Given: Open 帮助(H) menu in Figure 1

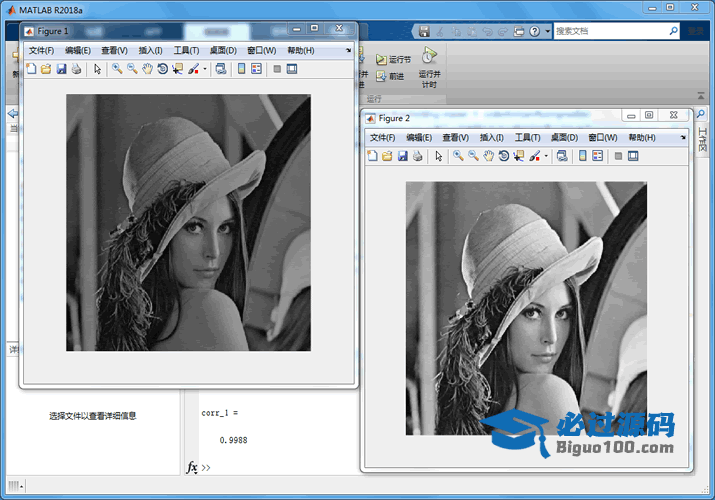Looking at the screenshot, I should pos(301,51).
